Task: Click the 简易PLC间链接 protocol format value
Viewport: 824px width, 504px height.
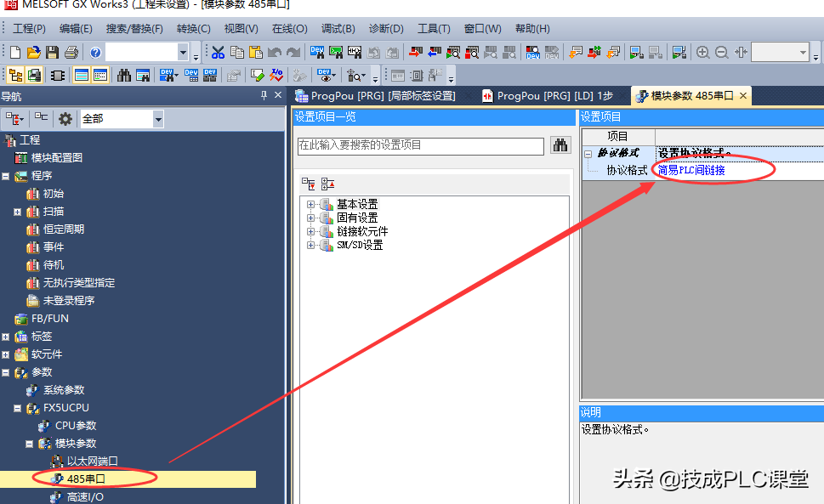Action: click(x=692, y=170)
